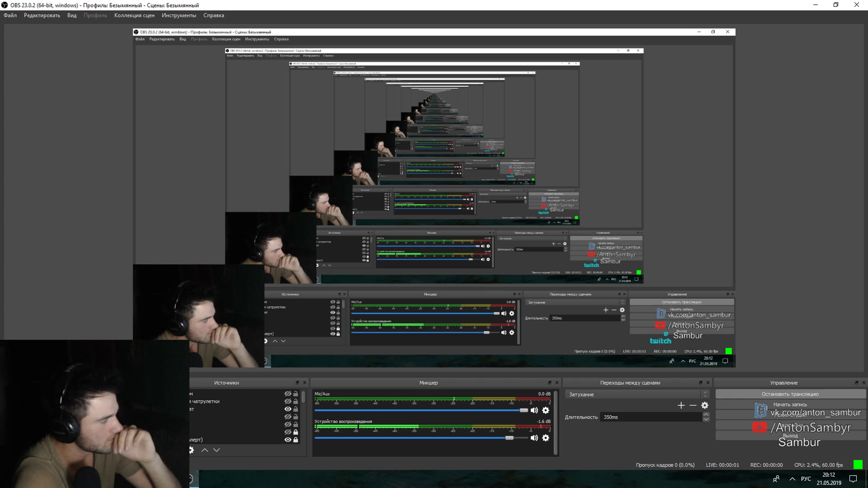Image resolution: width=868 pixels, height=488 pixels.
Task: Mute the Mic/Aux speaker icon
Action: click(534, 410)
